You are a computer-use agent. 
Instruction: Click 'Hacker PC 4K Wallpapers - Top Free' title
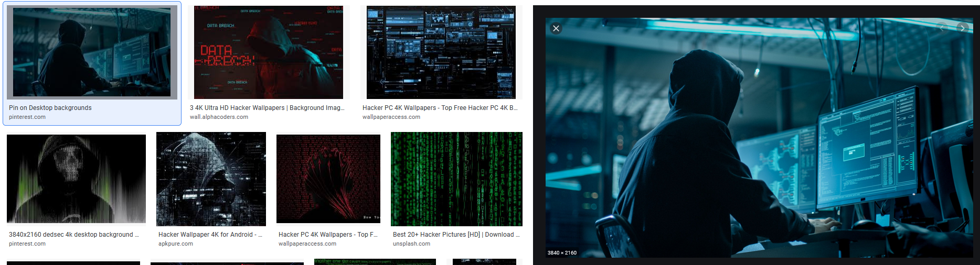coord(440,108)
